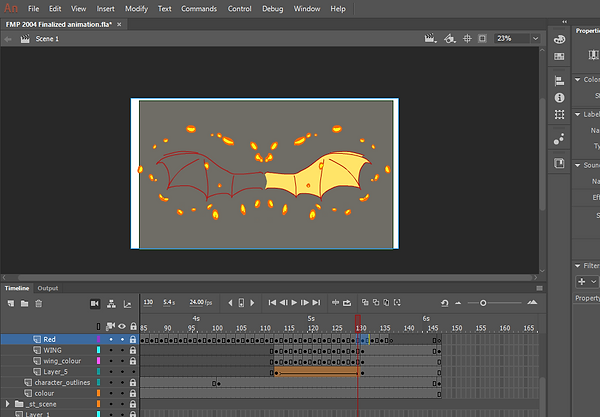Viewport: 600px width, 417px height.
Task: Open the Add Filter plus dropdown
Action: tap(587, 282)
